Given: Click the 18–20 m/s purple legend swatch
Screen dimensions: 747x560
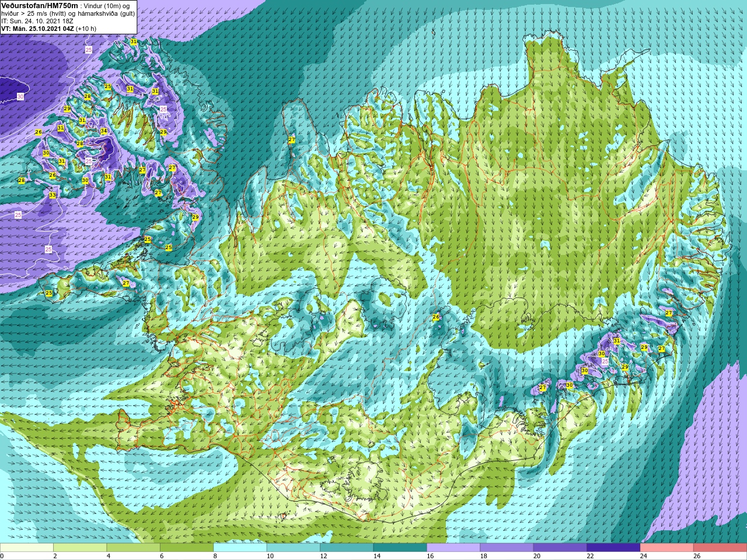Looking at the screenshot, I should pyautogui.click(x=507, y=547).
